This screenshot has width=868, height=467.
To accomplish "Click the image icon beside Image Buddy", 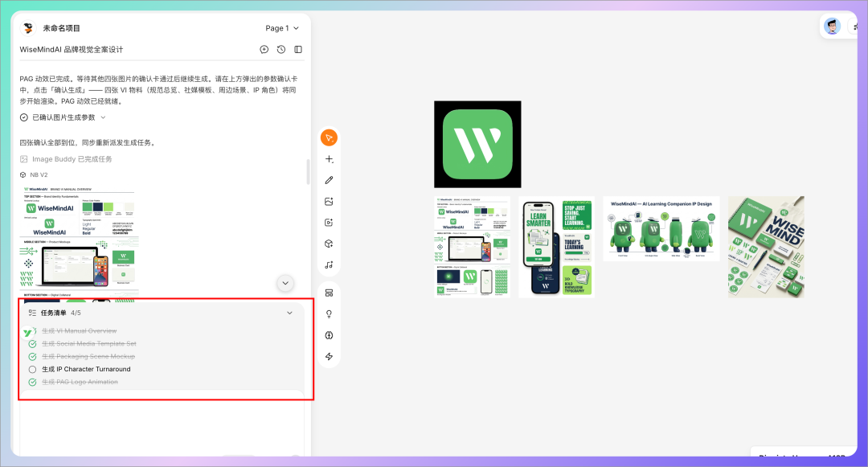I will (x=24, y=159).
